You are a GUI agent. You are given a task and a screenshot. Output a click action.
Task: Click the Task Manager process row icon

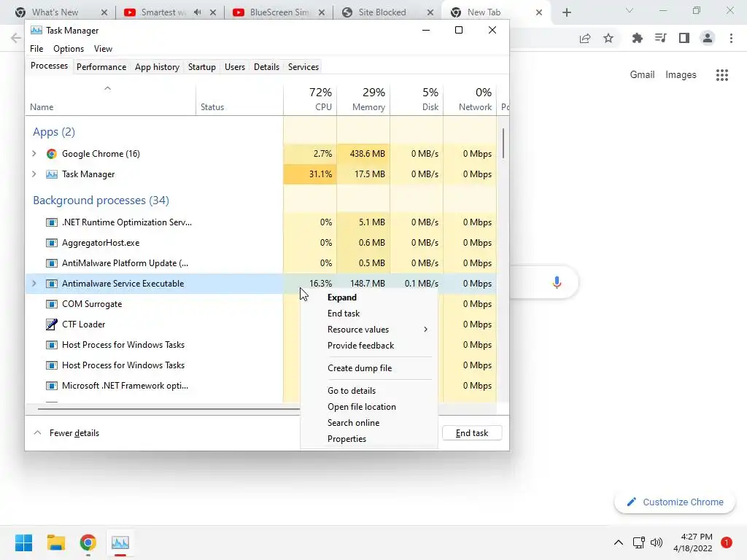click(x=52, y=174)
